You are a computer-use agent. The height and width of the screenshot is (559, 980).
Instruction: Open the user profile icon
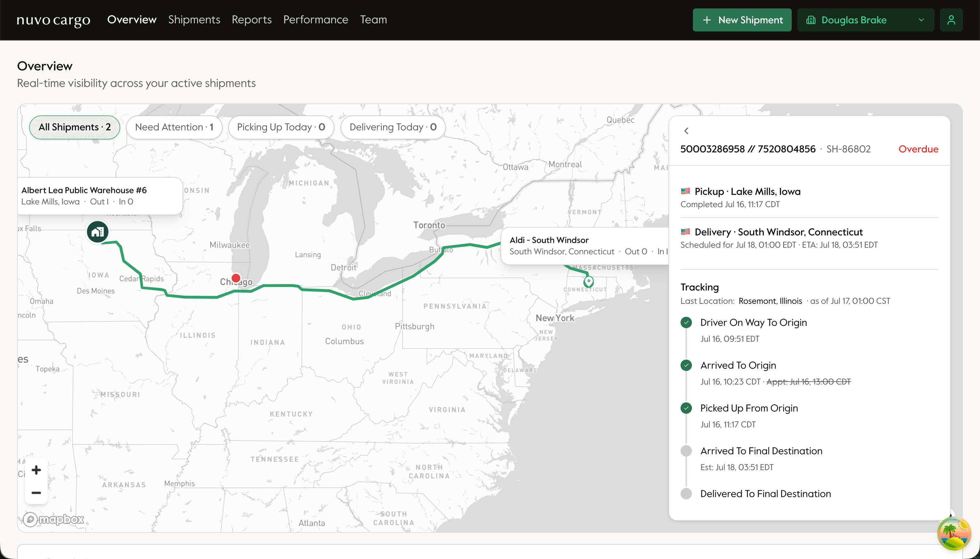pos(951,20)
